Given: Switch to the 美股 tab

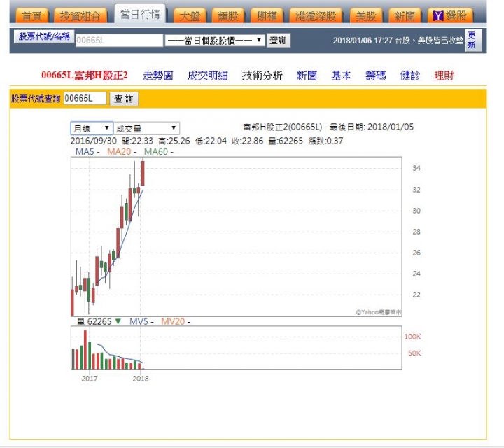Looking at the screenshot, I should click(x=366, y=15).
